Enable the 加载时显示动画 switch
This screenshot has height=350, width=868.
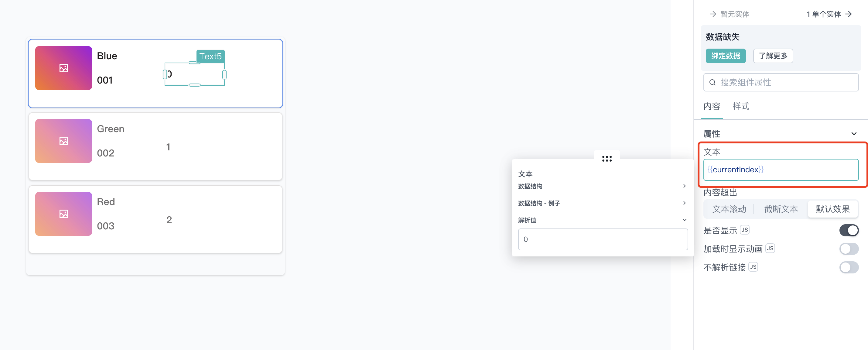coord(849,249)
